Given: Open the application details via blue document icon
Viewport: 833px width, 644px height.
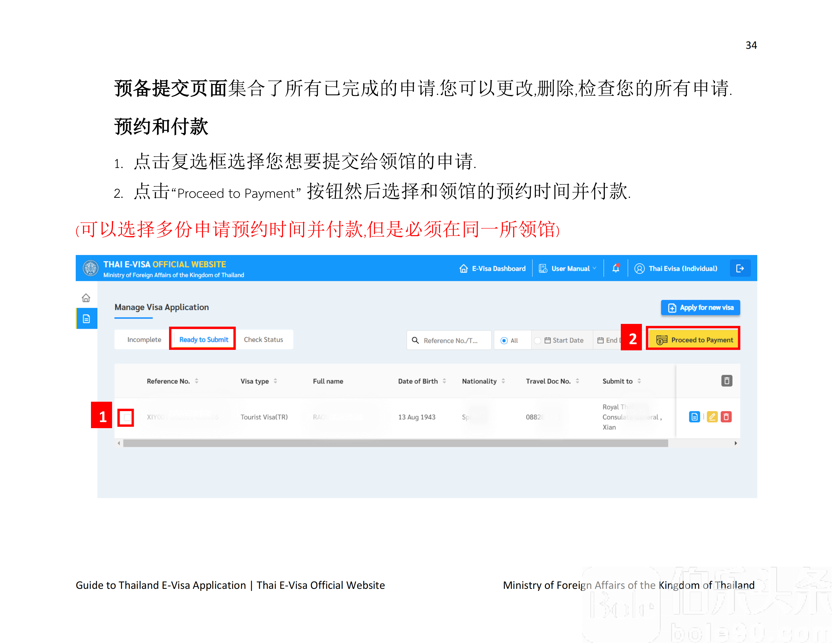Looking at the screenshot, I should coord(695,417).
